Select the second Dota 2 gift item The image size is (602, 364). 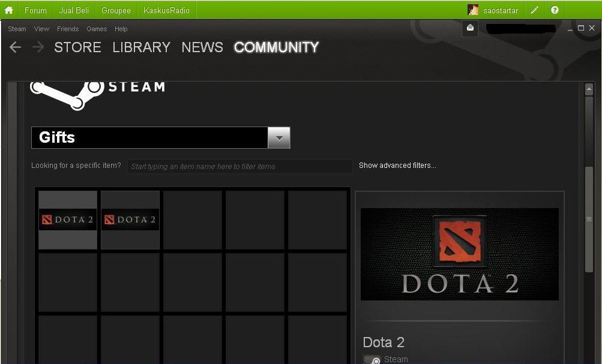coord(130,220)
